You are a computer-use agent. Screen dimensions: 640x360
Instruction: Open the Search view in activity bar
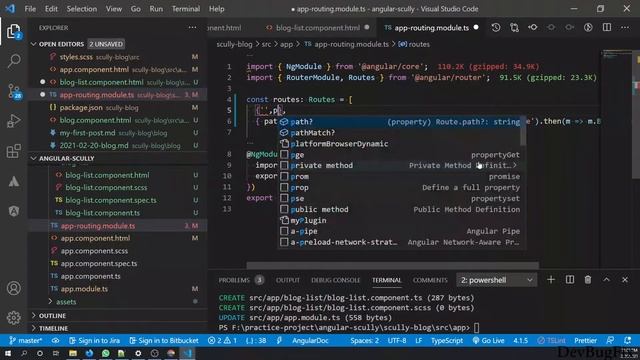13,61
